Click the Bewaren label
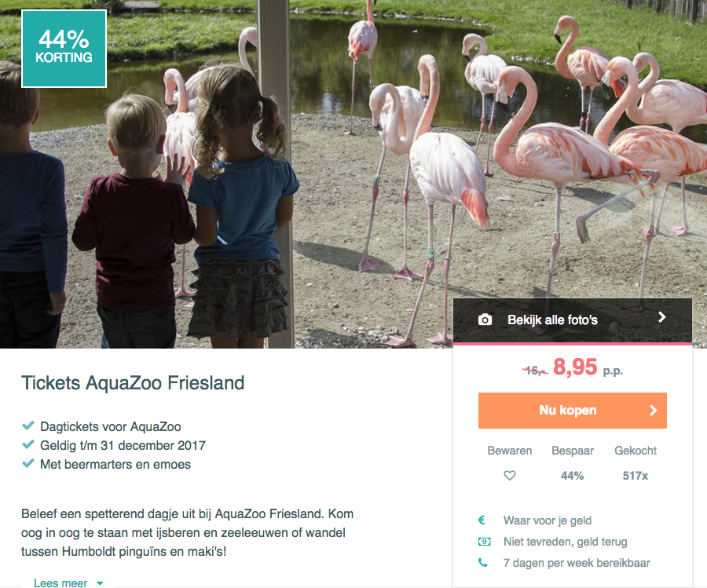The width and height of the screenshot is (707, 588). [510, 451]
